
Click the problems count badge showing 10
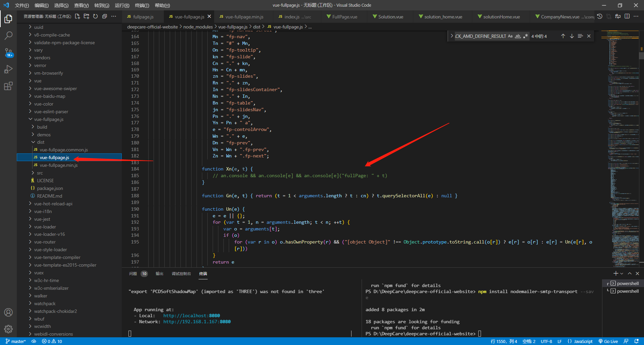(144, 274)
